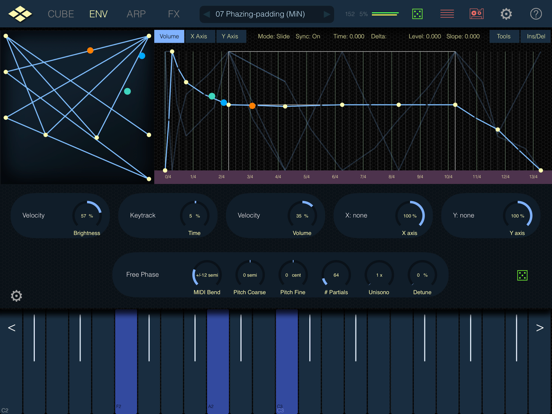Click the orange point in XY pad

pos(90,50)
